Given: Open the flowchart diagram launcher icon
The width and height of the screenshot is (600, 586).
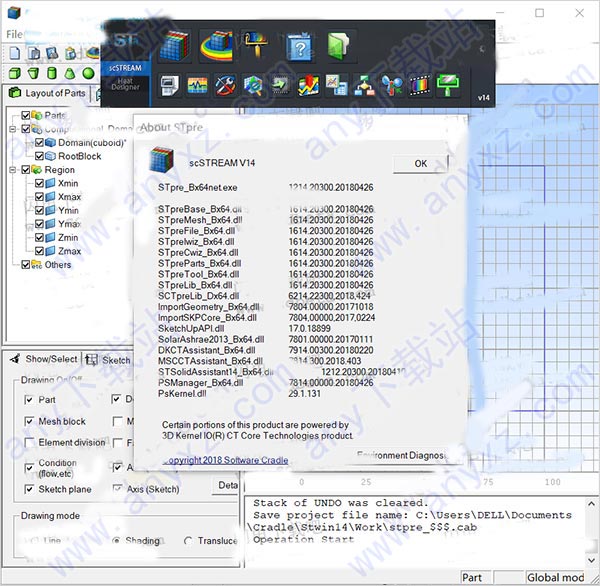Looking at the screenshot, I should point(364,85).
